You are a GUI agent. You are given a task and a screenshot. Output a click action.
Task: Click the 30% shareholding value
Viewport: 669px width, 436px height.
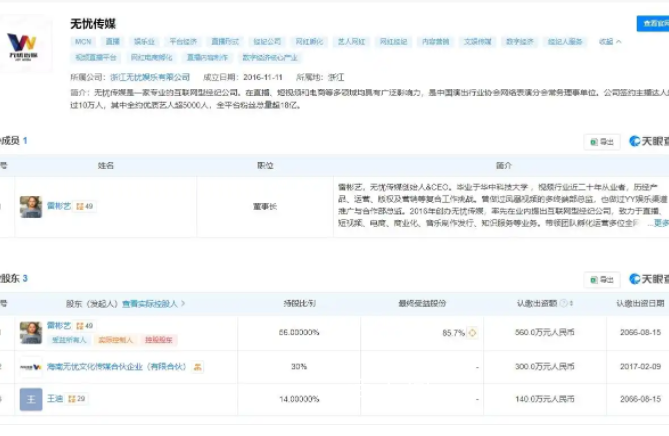tap(299, 366)
